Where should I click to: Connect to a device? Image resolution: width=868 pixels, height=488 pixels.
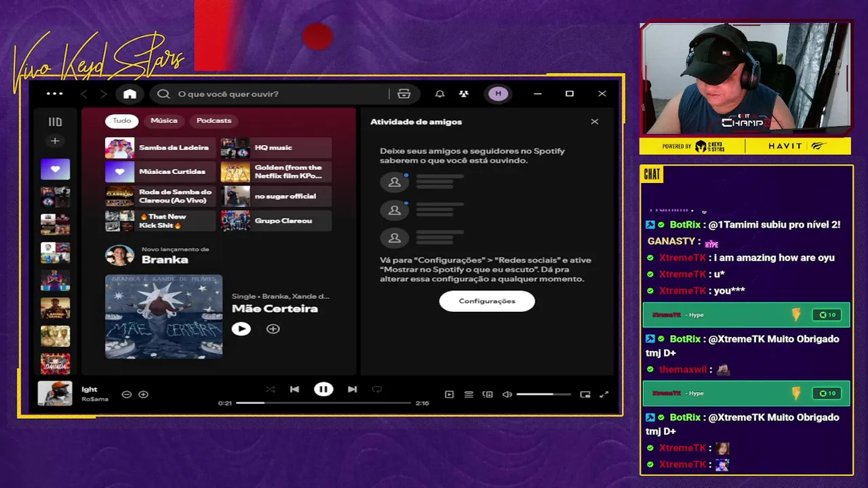coord(488,394)
